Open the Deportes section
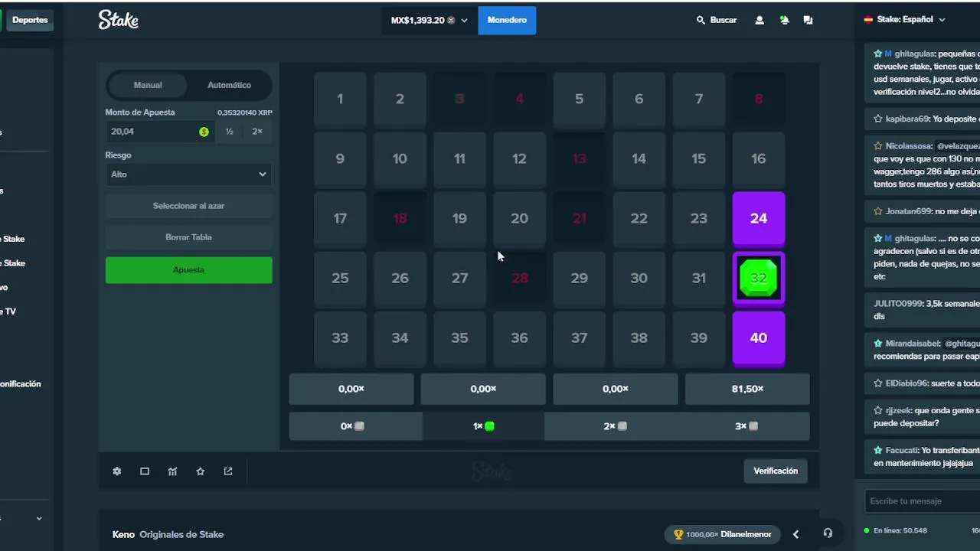 coord(30,20)
